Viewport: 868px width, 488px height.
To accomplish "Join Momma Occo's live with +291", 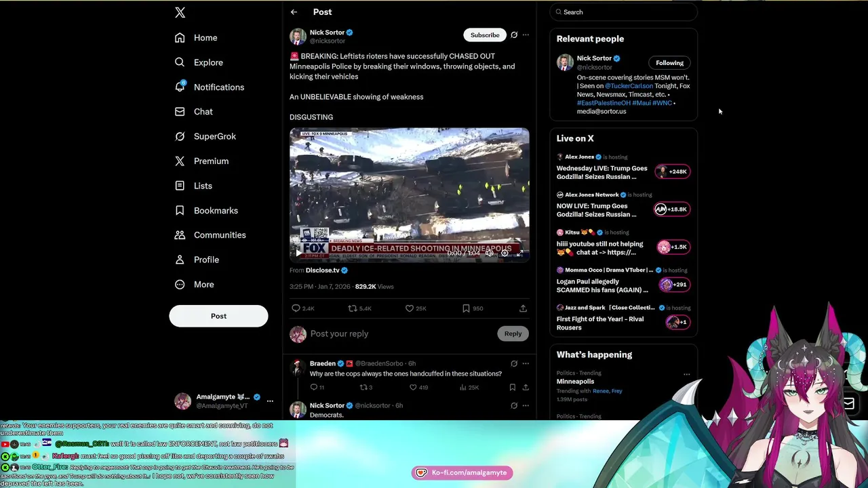I will (674, 285).
